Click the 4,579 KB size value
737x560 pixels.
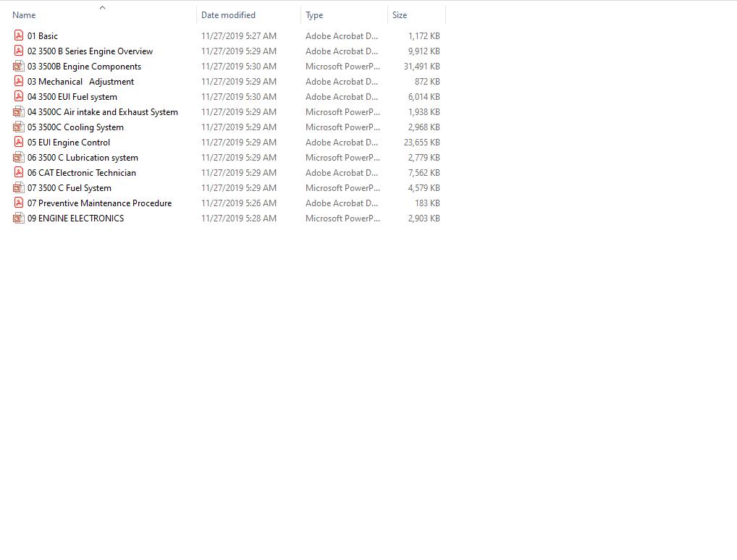click(424, 188)
